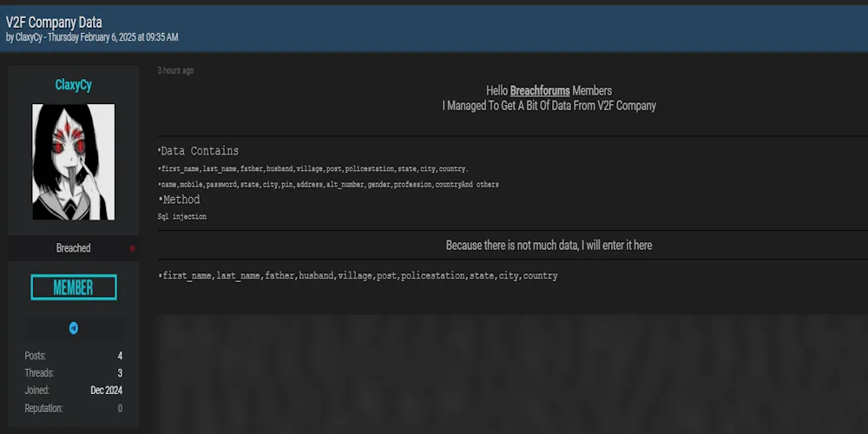
Task: Click the Reputation value 0
Action: 120,409
